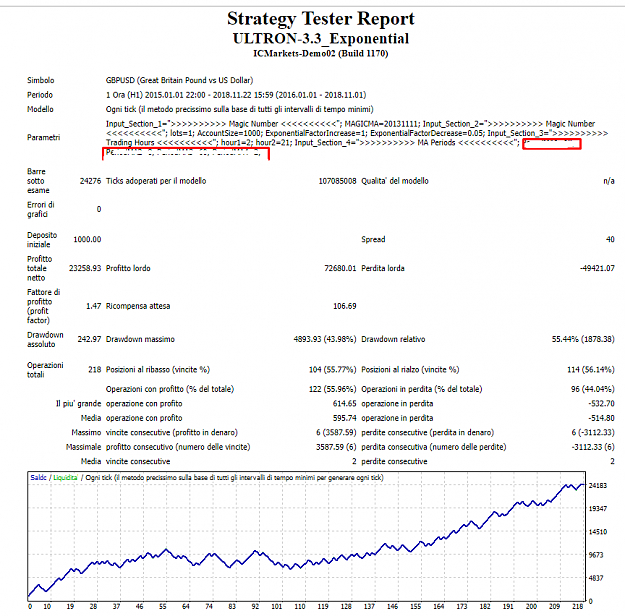Screen dimensions: 625x616
Task: Click the Liquidita legend label in chart
Action: [x=65, y=478]
